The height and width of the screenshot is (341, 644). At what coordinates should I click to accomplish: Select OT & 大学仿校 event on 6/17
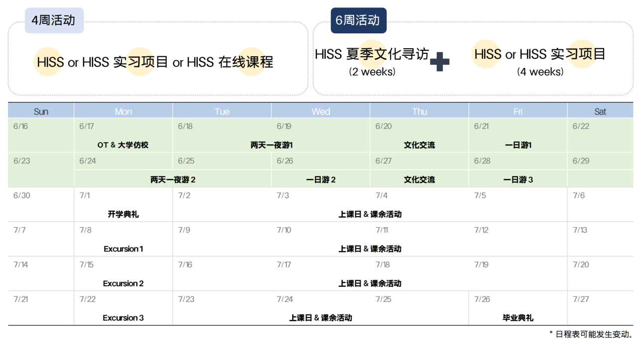[x=123, y=145]
